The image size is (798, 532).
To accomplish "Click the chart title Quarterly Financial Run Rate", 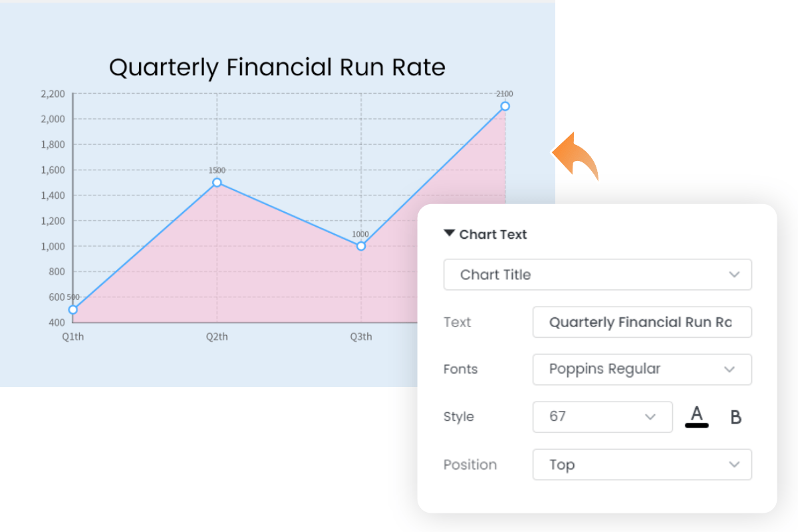I will 277,67.
